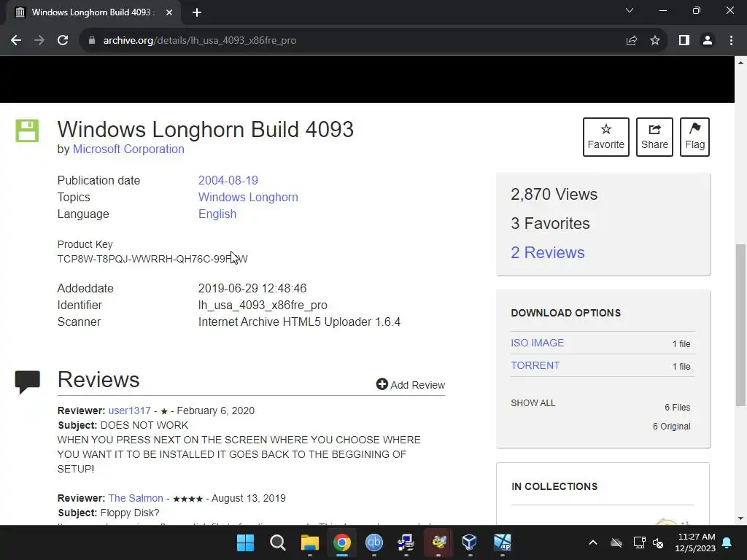
Task: Click the scrollbar down arrow
Action: (x=740, y=518)
